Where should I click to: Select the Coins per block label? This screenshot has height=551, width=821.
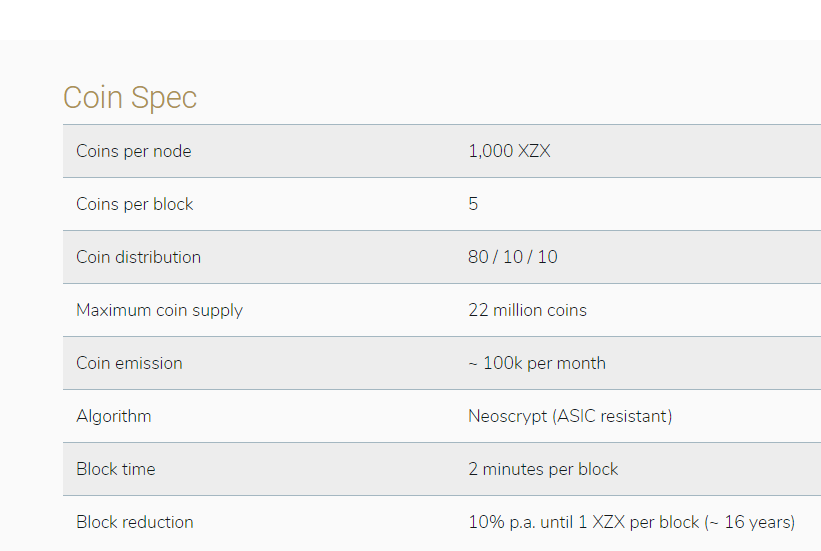134,204
